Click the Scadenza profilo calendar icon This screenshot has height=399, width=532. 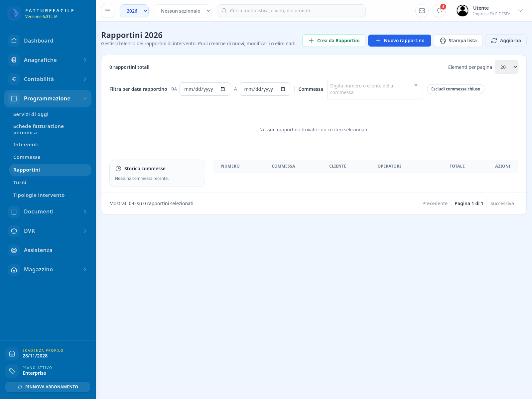click(x=12, y=354)
